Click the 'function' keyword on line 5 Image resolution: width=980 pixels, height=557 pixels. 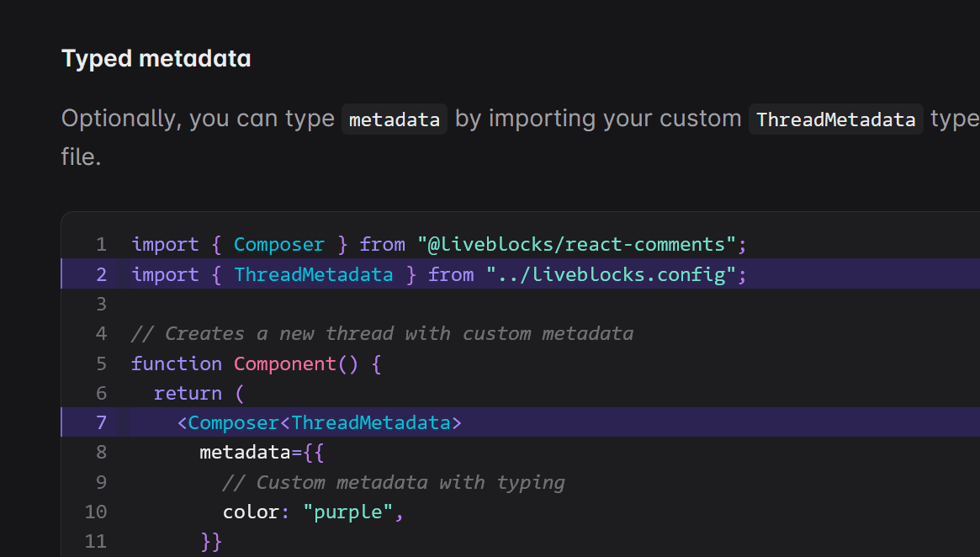(177, 363)
